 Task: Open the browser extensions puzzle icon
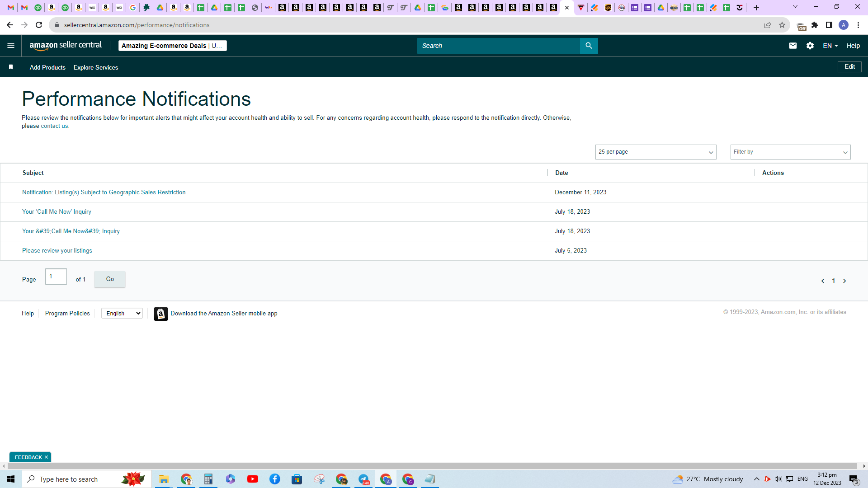[x=815, y=25]
